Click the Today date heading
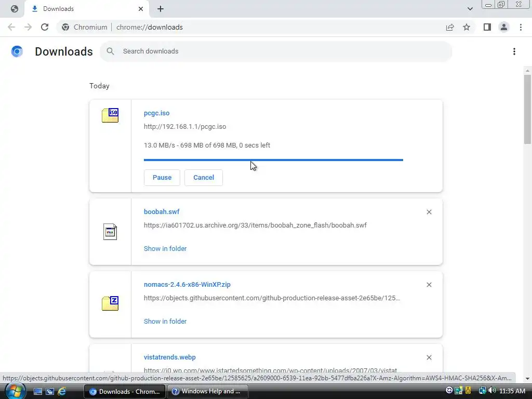This screenshot has height=399, width=532. pyautogui.click(x=99, y=86)
